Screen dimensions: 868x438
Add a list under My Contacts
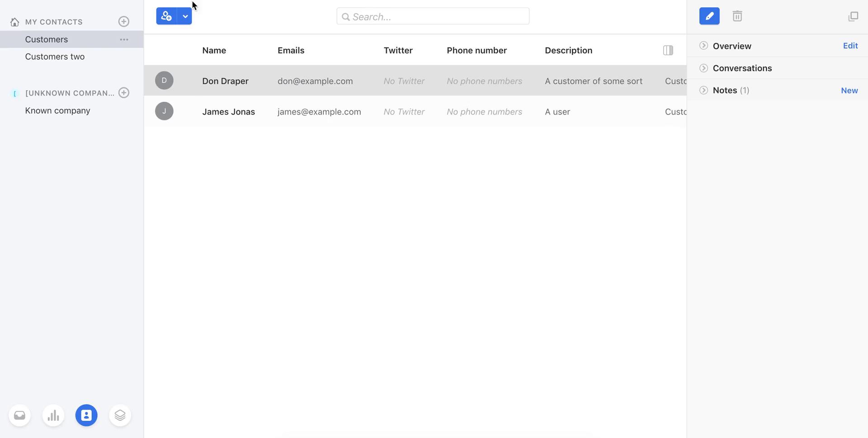click(x=124, y=22)
